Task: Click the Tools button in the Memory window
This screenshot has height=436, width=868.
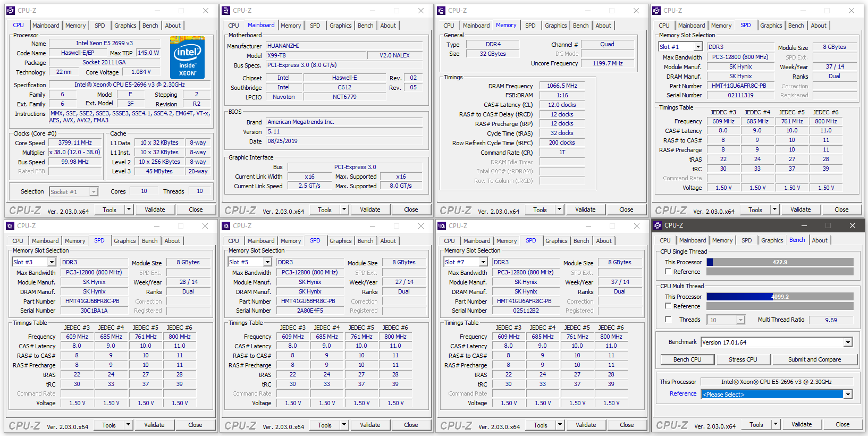Action: click(540, 209)
